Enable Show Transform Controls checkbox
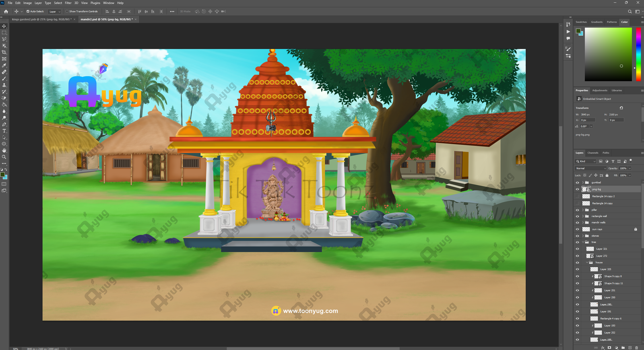Screen dimensions: 644x350 pos(67,11)
